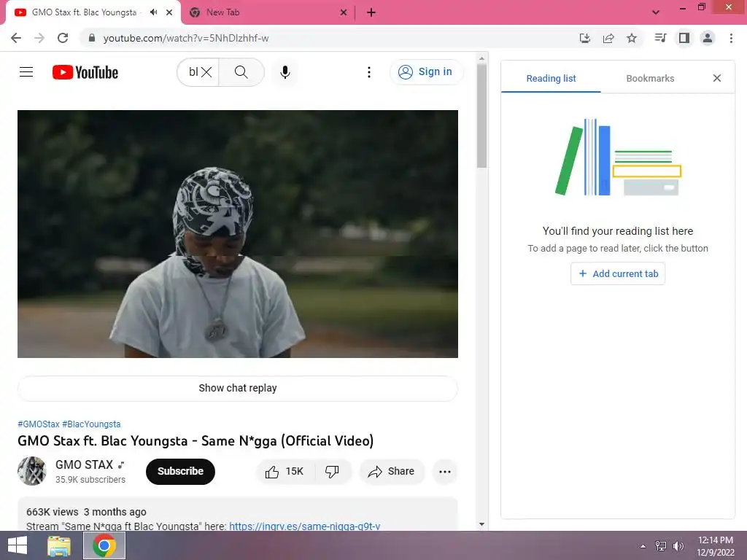The width and height of the screenshot is (747, 560).
Task: Show hidden system tray icons
Action: point(643,546)
